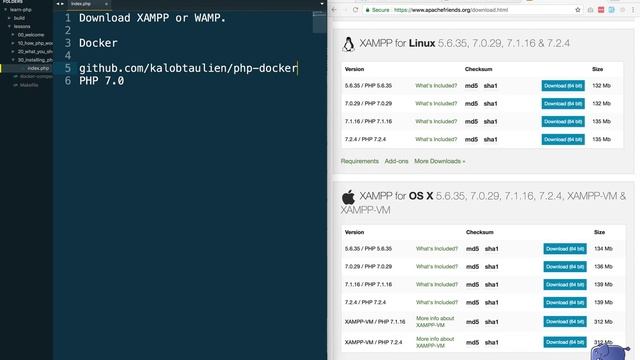This screenshot has width=640, height=360.
Task: Open Makefile in the sidebar
Action: [x=29, y=85]
